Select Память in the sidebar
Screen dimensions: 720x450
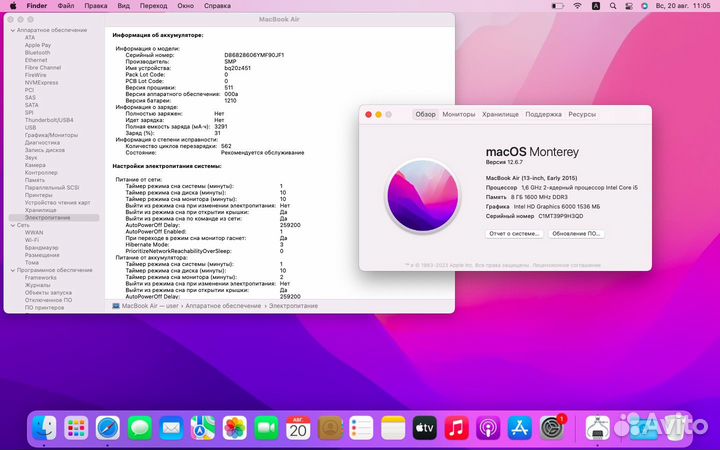click(35, 180)
